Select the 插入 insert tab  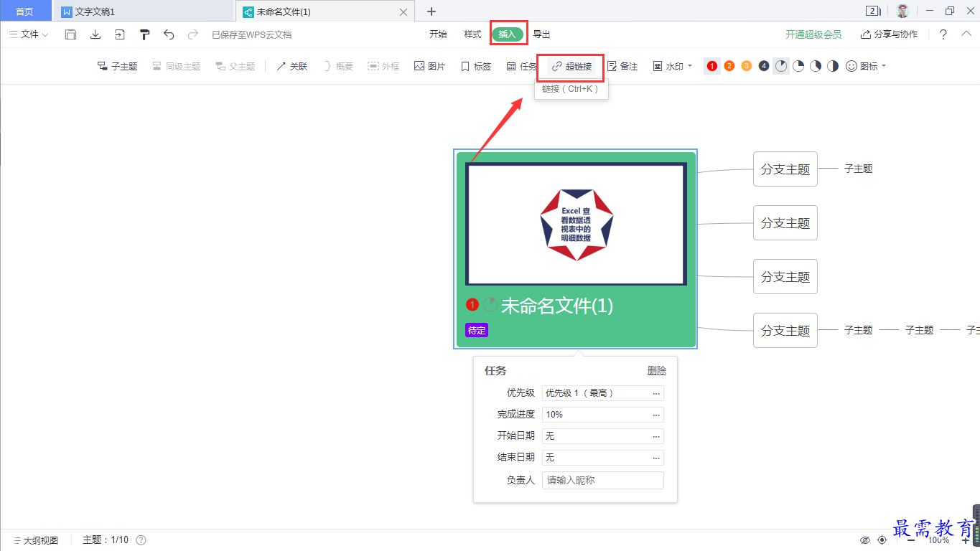coord(508,34)
